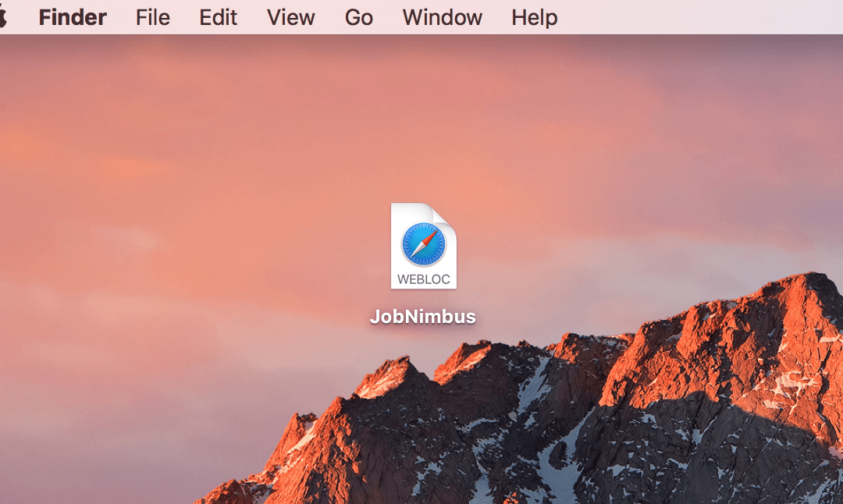Open the Edit menu
Screen dimensions: 843x504
(219, 18)
